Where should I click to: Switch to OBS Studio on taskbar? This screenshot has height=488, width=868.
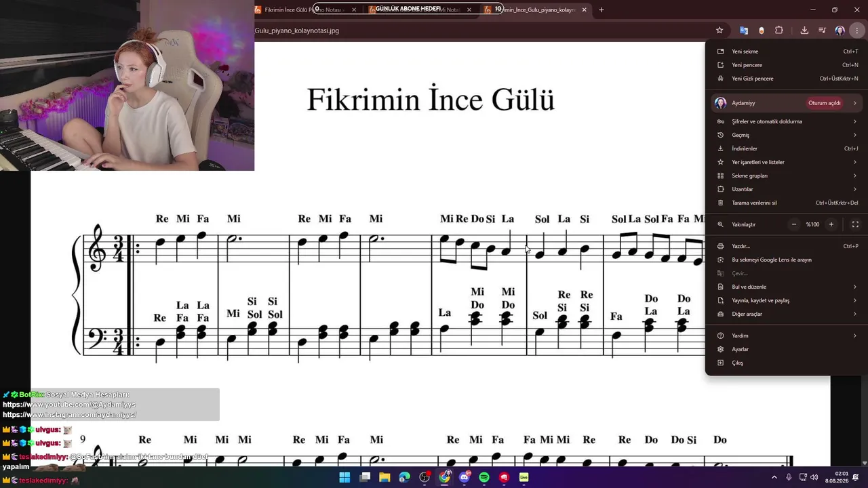pyautogui.click(x=425, y=477)
